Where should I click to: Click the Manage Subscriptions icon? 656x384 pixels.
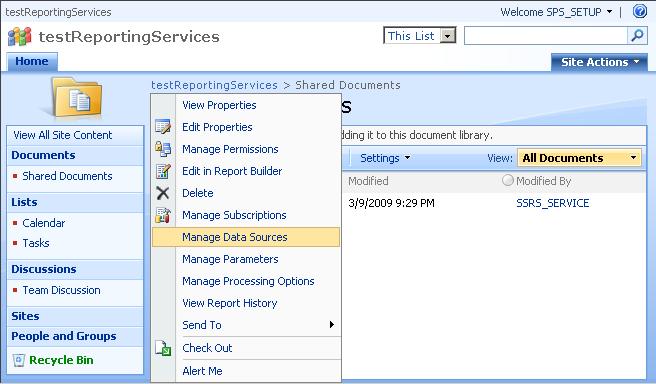163,215
